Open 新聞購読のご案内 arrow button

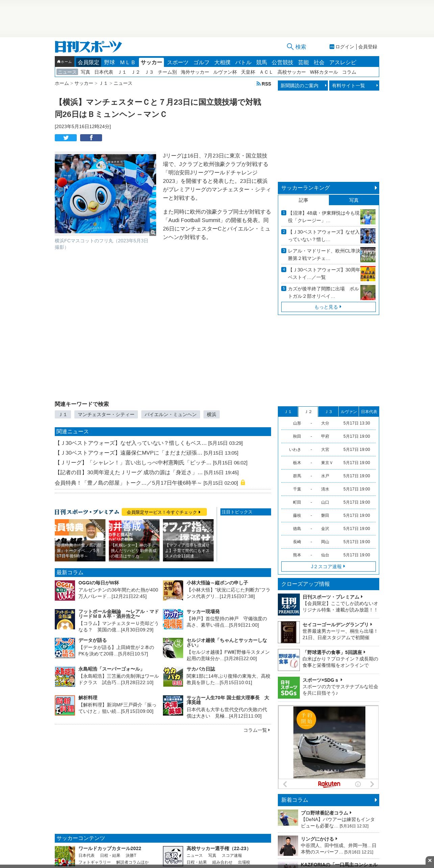tap(303, 86)
